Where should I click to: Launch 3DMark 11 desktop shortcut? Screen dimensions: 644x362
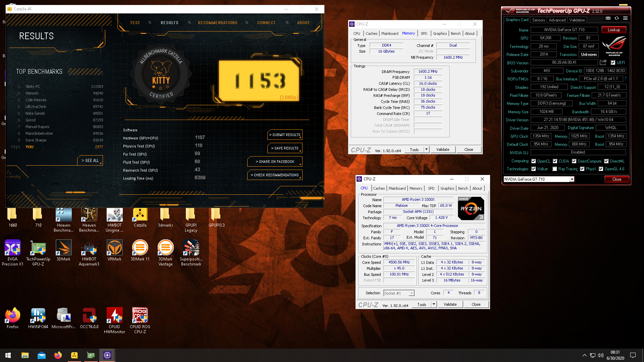coord(140,251)
